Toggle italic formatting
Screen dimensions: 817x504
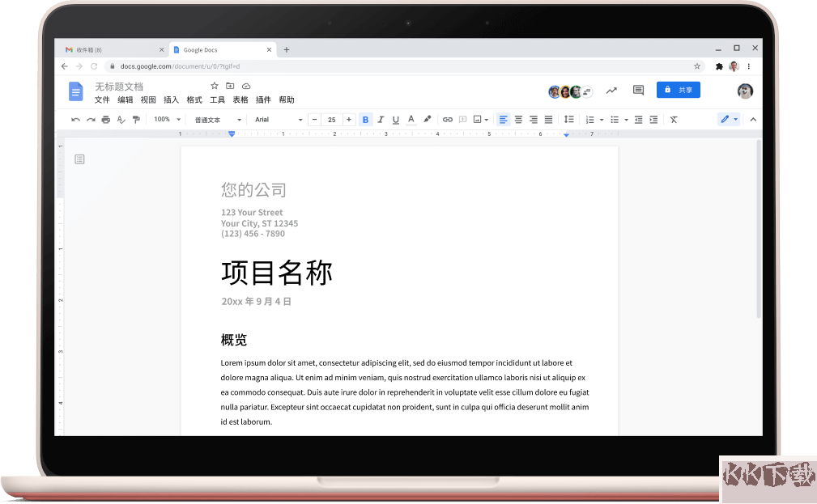coord(381,120)
